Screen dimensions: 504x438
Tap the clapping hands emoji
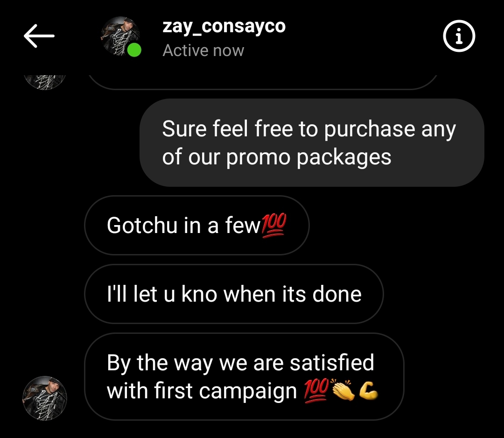point(343,390)
